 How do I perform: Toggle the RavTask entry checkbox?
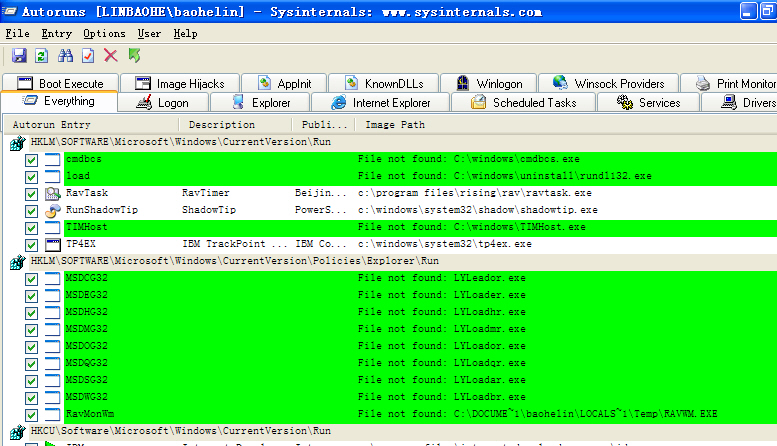[31, 194]
